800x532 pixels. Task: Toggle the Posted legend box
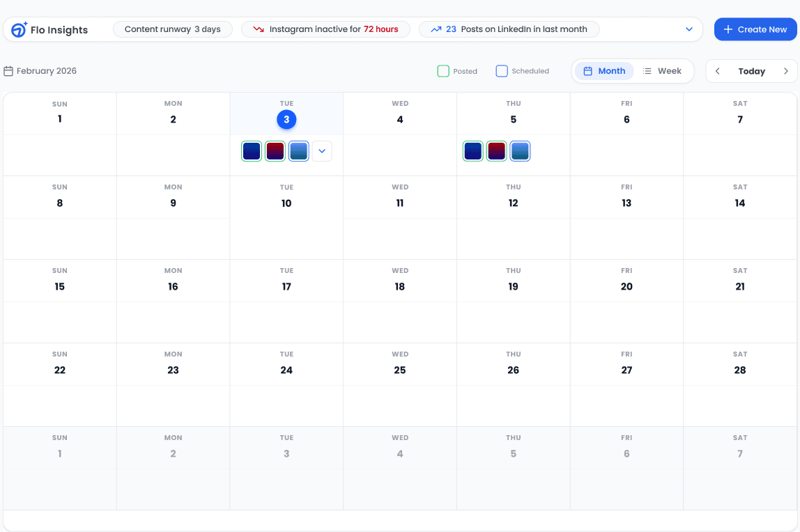pos(443,71)
